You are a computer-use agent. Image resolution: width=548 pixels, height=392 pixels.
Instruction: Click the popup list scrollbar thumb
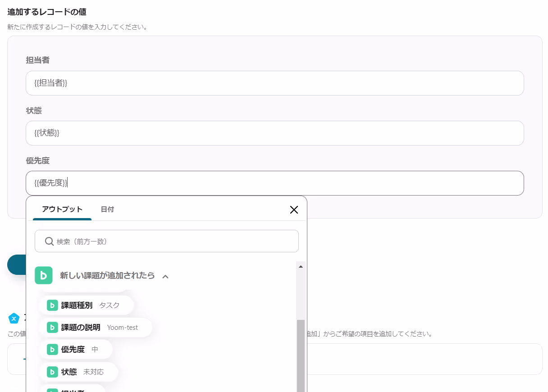[301, 356]
